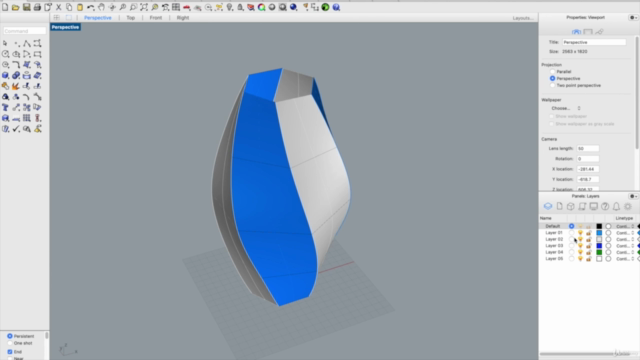Click the Linetype column header
Screen dimensions: 640x360
click(624, 218)
